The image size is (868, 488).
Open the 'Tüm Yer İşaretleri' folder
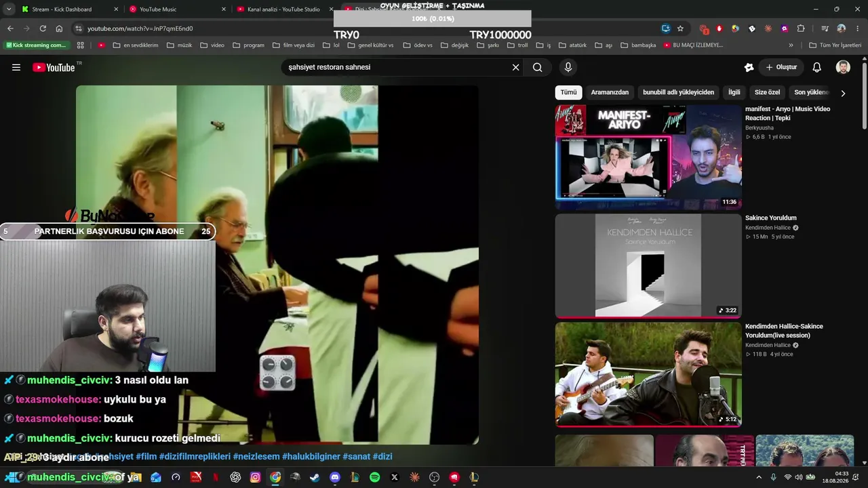835,45
